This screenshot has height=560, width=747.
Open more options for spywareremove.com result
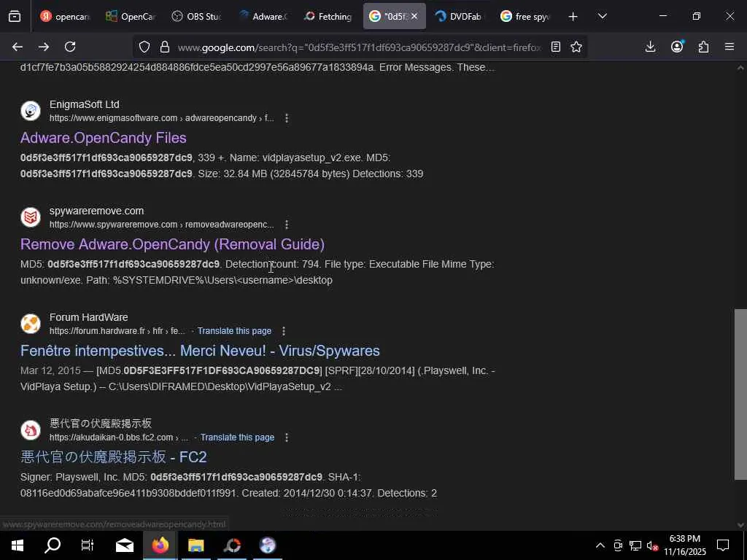coord(286,225)
